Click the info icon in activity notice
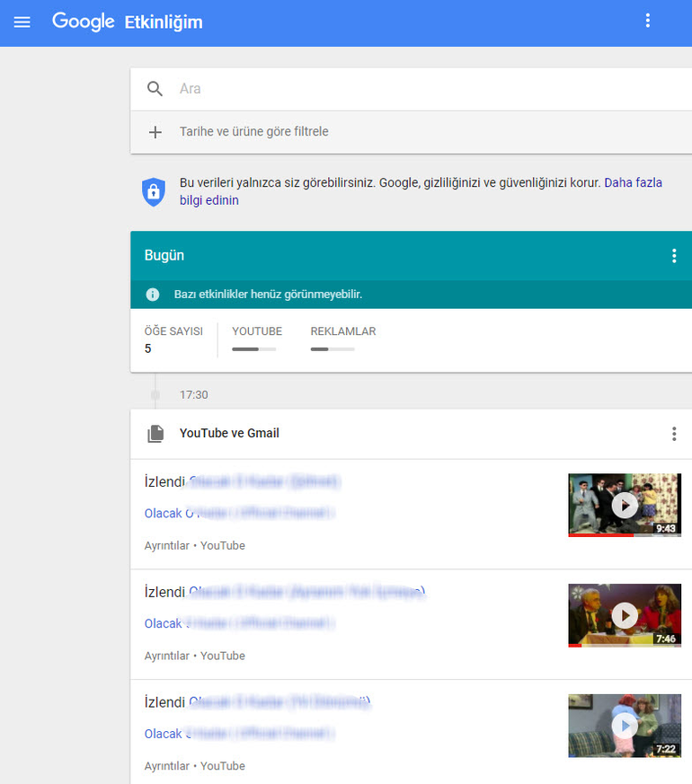The width and height of the screenshot is (692, 784). click(x=153, y=295)
